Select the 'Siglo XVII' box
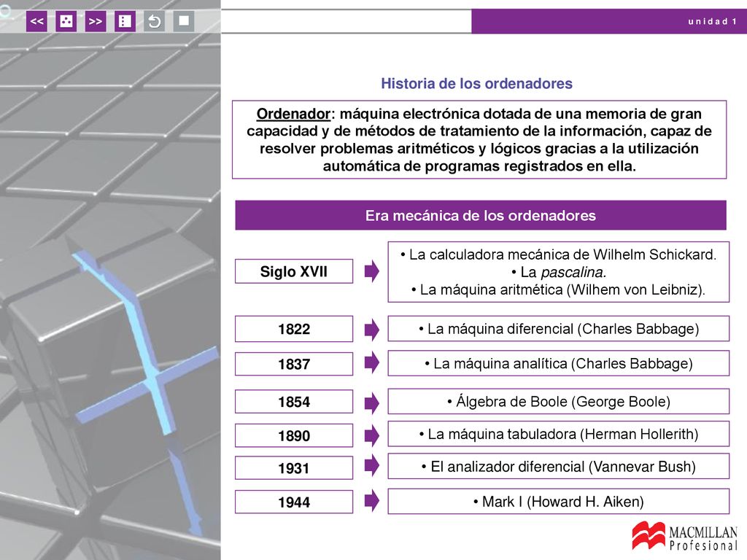The height and width of the screenshot is (560, 747). [x=294, y=271]
